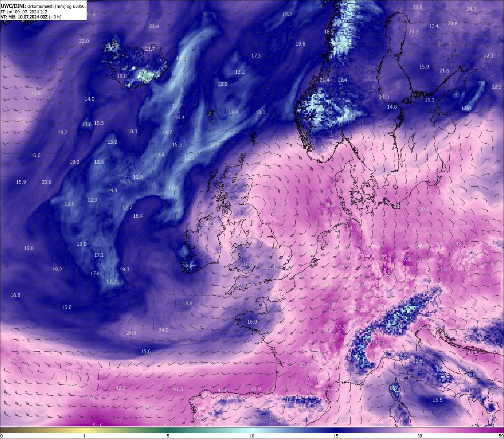Screen dimensions: 504x439
Task: Click the title text 'UWC/DINI: Úrkomumætti (mm) og uv850.'
Action: click(x=43, y=6)
